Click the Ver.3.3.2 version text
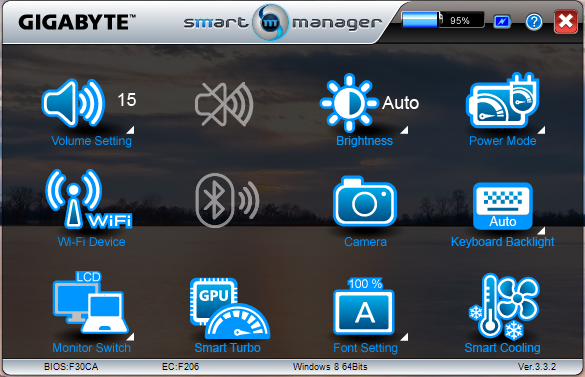The height and width of the screenshot is (377, 585). pos(537,367)
